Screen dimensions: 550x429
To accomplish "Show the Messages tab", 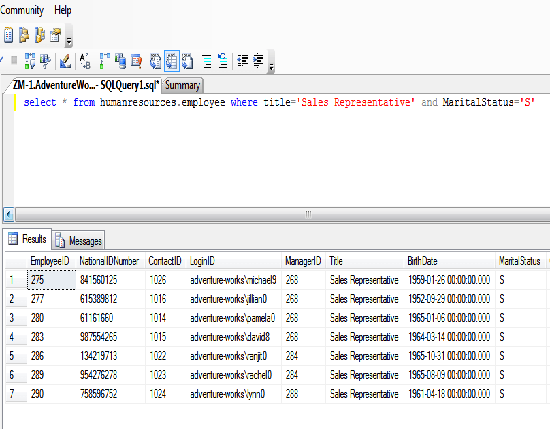I will (79, 241).
